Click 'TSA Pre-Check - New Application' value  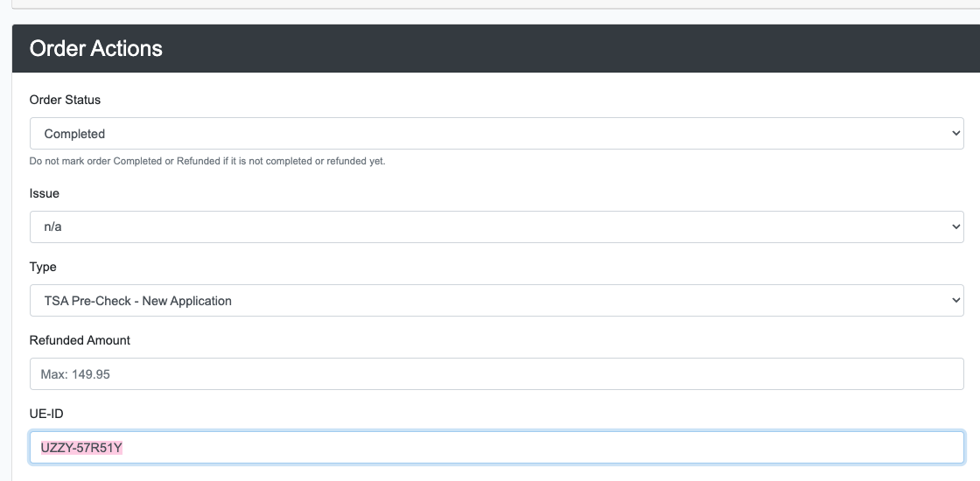coord(137,301)
